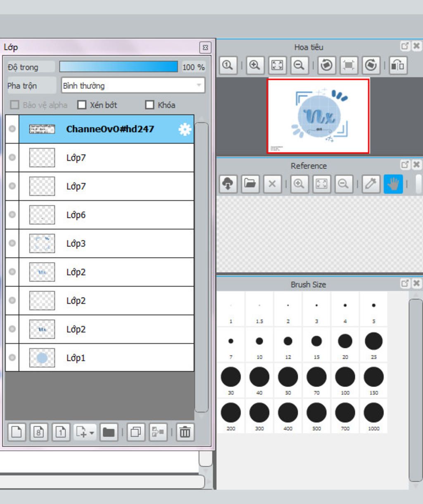Create a new layer folder
Image resolution: width=423 pixels, height=504 pixels.
(x=109, y=432)
